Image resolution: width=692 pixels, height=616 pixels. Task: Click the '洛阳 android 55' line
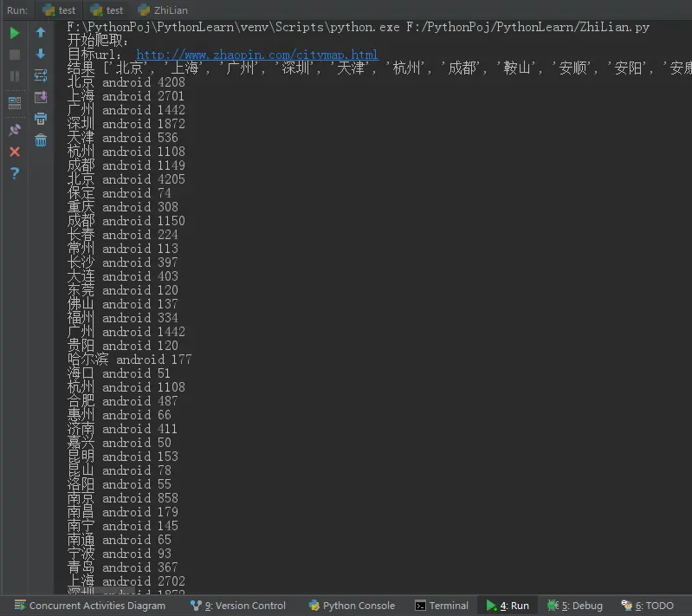click(x=120, y=484)
